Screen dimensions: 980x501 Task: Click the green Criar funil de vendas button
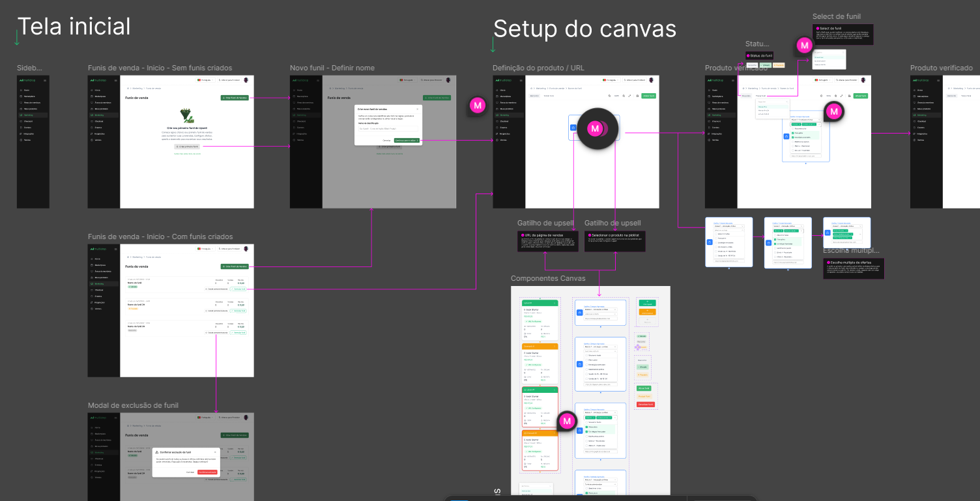pyautogui.click(x=235, y=98)
